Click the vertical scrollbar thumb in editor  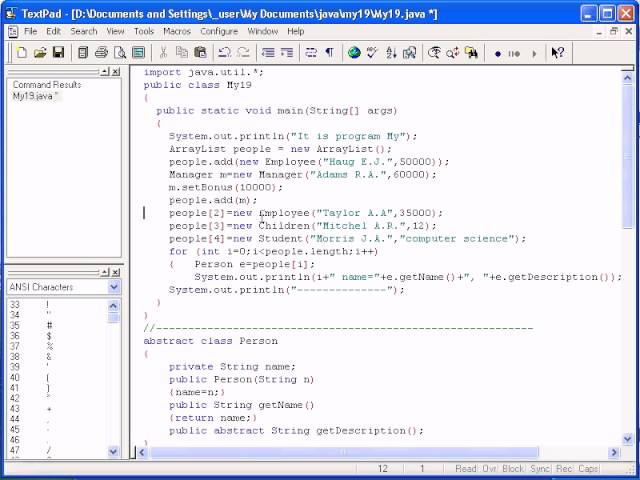click(x=627, y=157)
